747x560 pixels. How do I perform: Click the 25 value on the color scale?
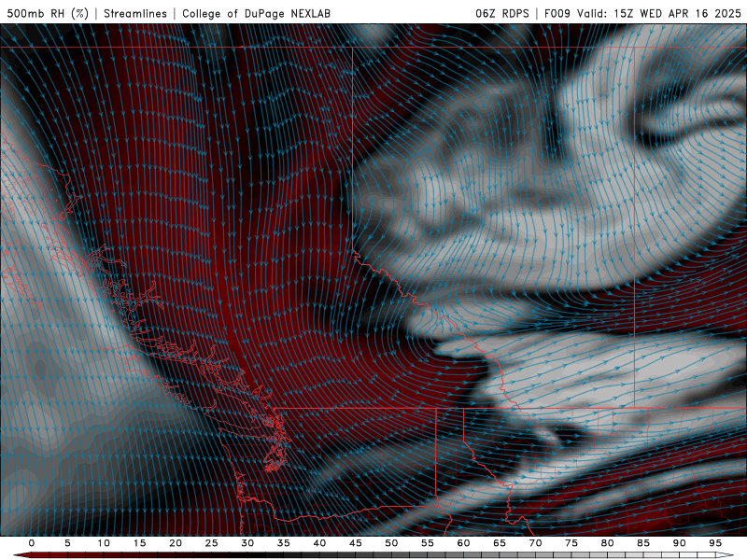[212, 543]
